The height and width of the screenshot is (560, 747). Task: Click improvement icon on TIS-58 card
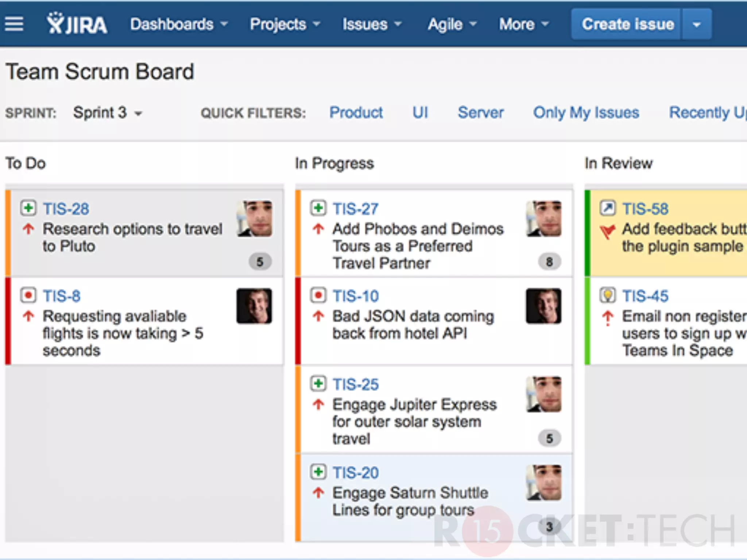point(608,208)
